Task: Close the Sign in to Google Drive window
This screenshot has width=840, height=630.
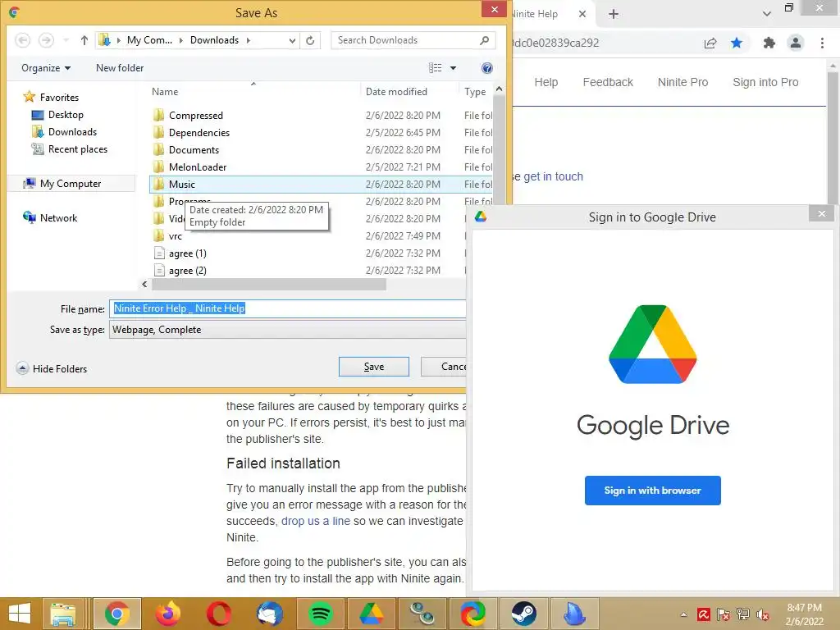Action: pos(822,214)
